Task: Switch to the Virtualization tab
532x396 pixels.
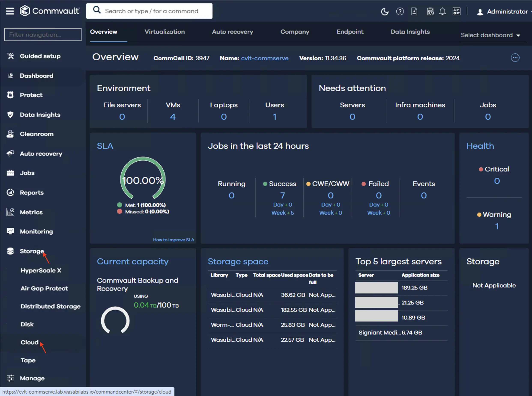Action: point(164,32)
